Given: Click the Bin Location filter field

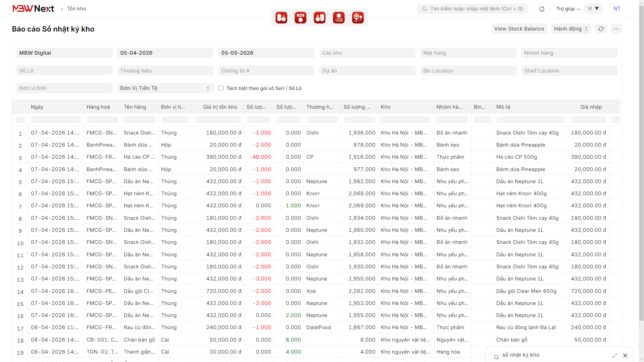Looking at the screenshot, I should click(468, 71).
